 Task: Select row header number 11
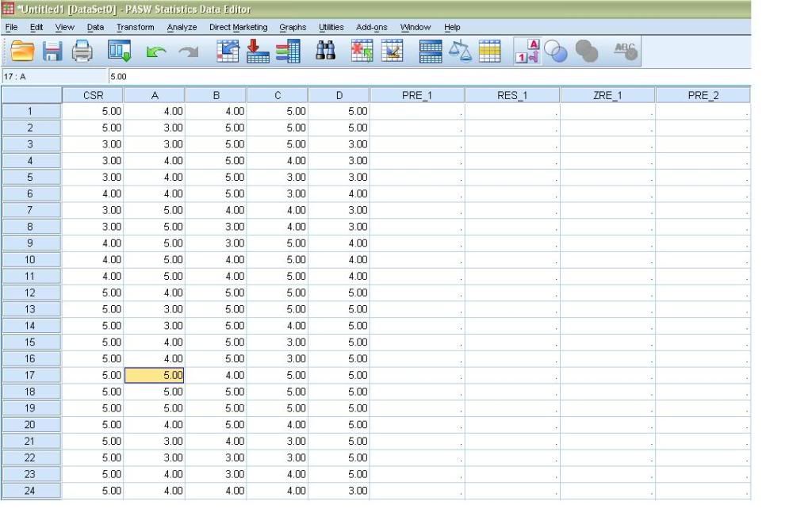[x=31, y=277]
